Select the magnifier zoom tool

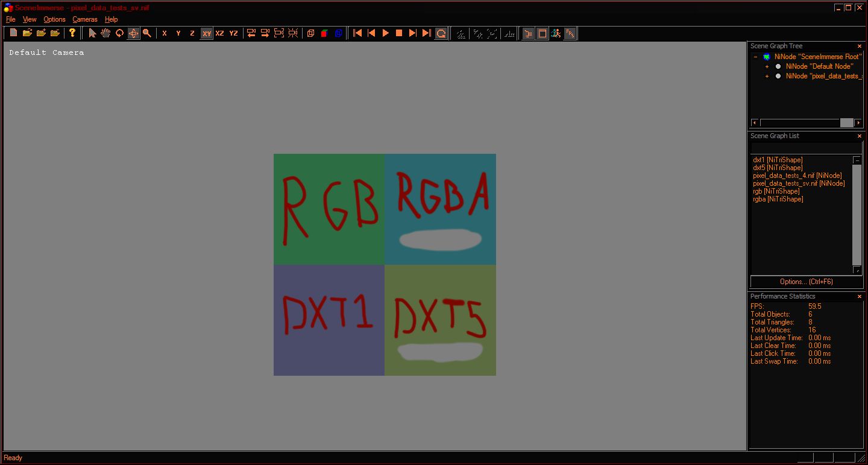point(146,33)
